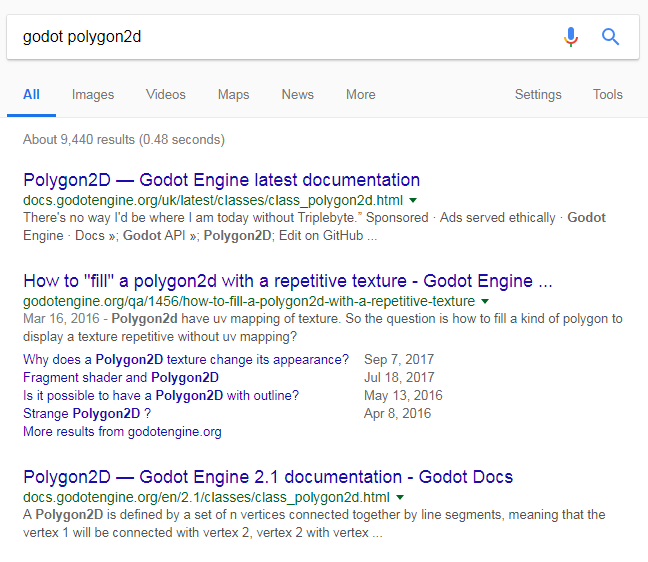Open the search Tools options

(x=608, y=95)
